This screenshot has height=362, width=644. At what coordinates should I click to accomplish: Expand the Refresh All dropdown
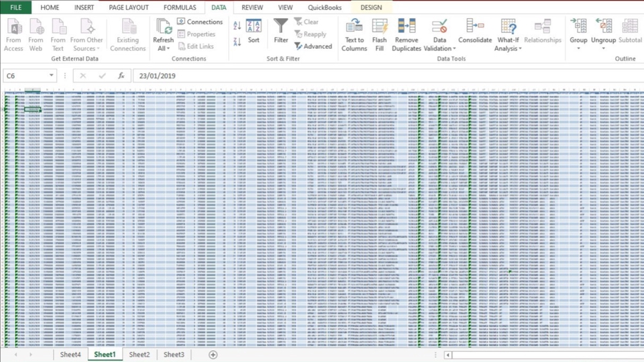coord(163,48)
